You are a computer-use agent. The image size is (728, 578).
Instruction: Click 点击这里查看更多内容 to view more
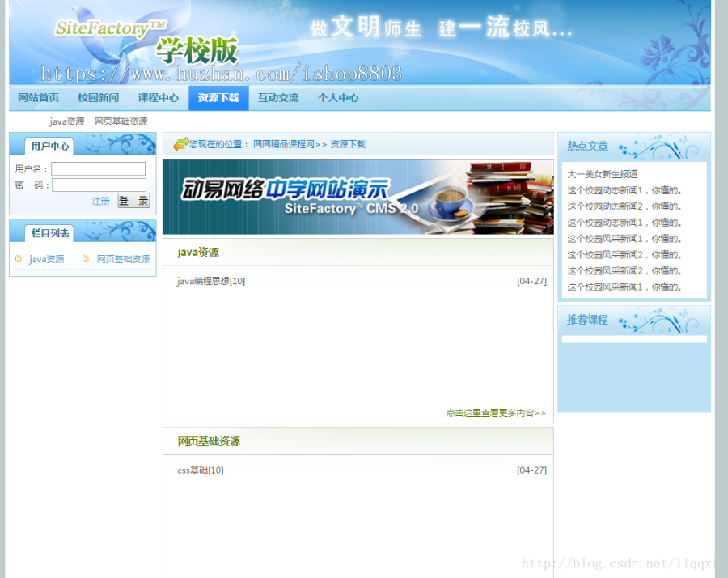pyautogui.click(x=497, y=413)
